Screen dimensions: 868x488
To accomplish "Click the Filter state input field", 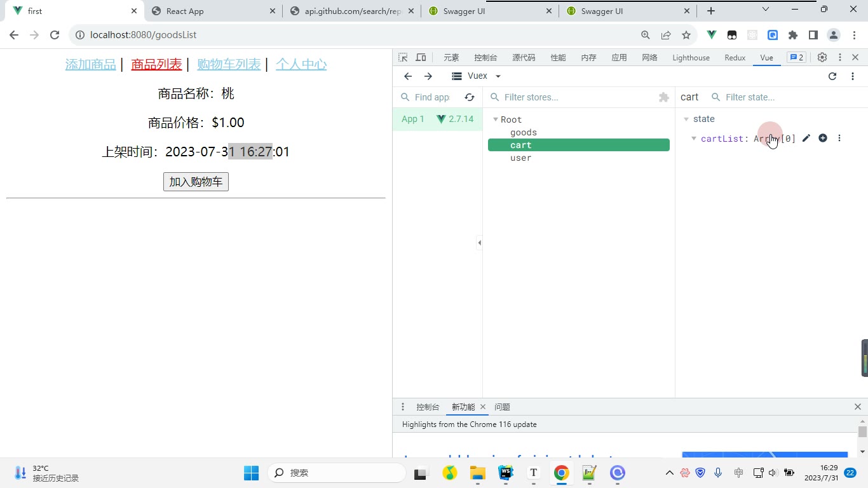I will [788, 97].
